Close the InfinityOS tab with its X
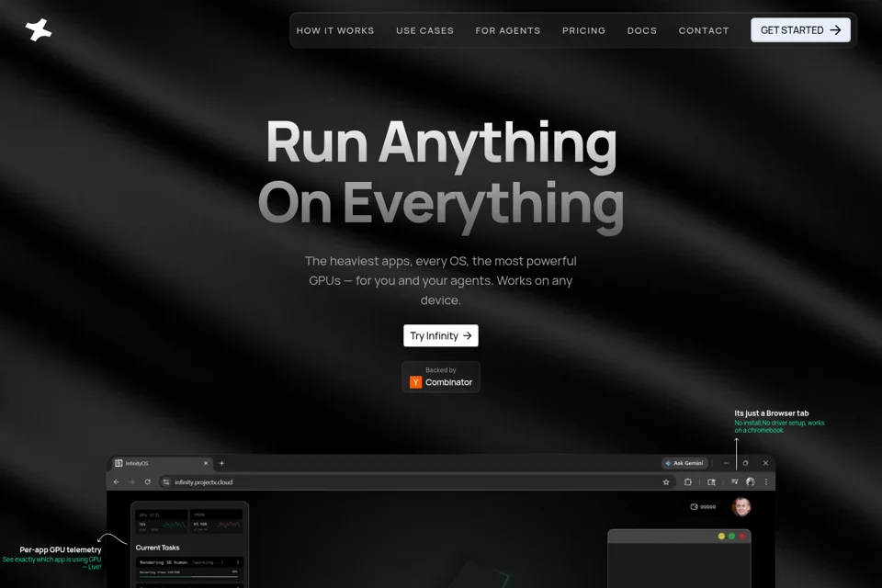Viewport: 882px width, 588px height. pyautogui.click(x=206, y=463)
